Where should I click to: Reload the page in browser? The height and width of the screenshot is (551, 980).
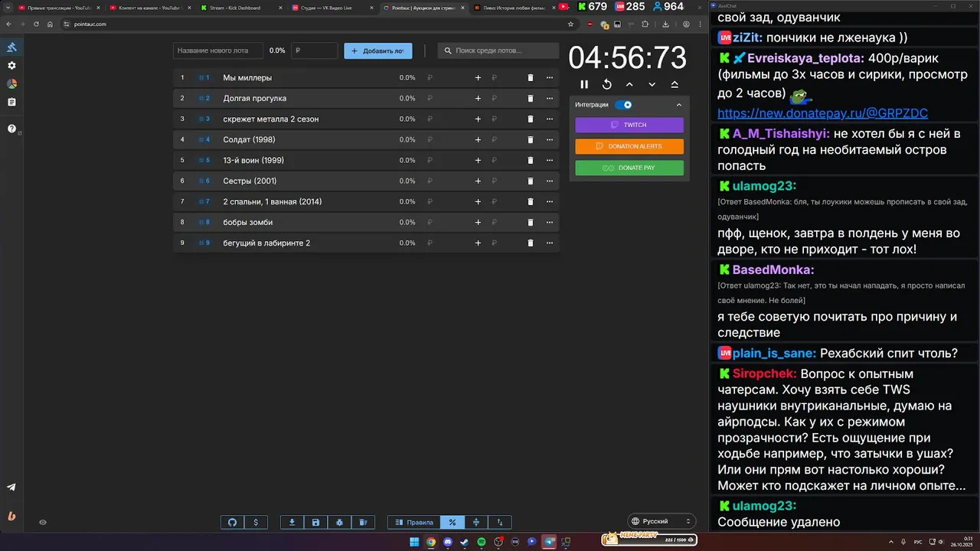[x=36, y=24]
